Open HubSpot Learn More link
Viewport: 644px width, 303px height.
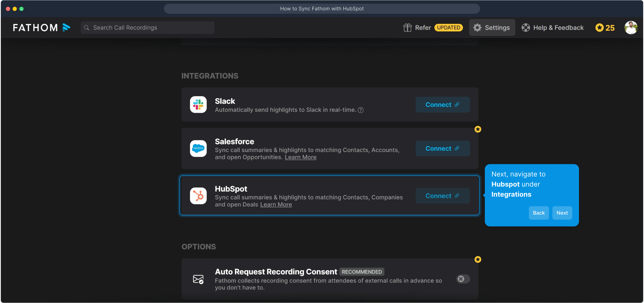[276, 205]
